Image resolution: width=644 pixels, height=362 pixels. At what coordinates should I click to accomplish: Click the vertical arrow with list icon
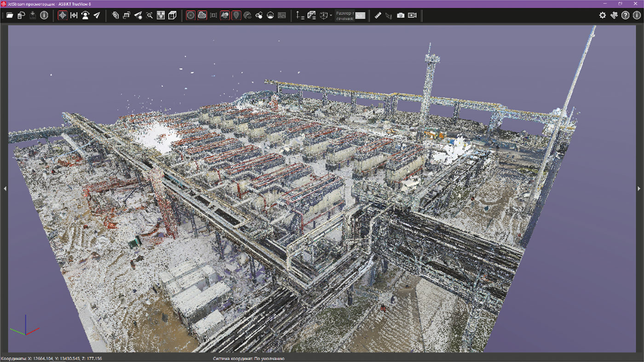coord(300,15)
